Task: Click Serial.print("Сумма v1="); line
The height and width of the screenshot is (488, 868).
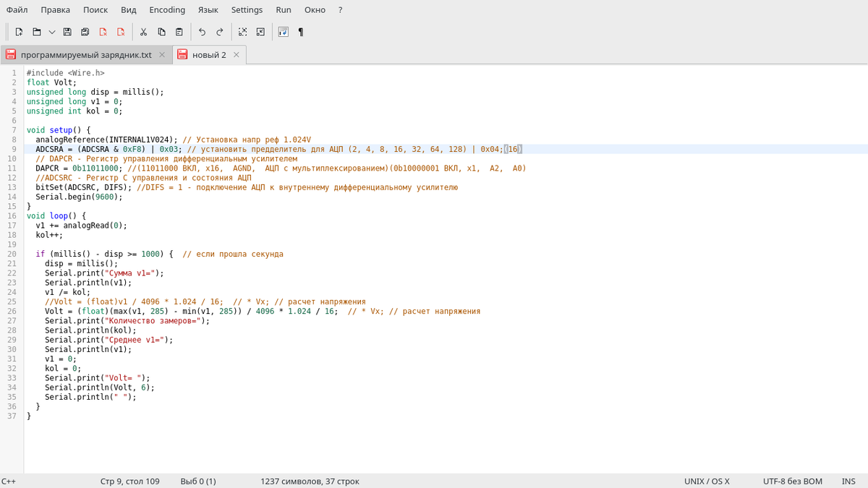Action: [x=104, y=273]
